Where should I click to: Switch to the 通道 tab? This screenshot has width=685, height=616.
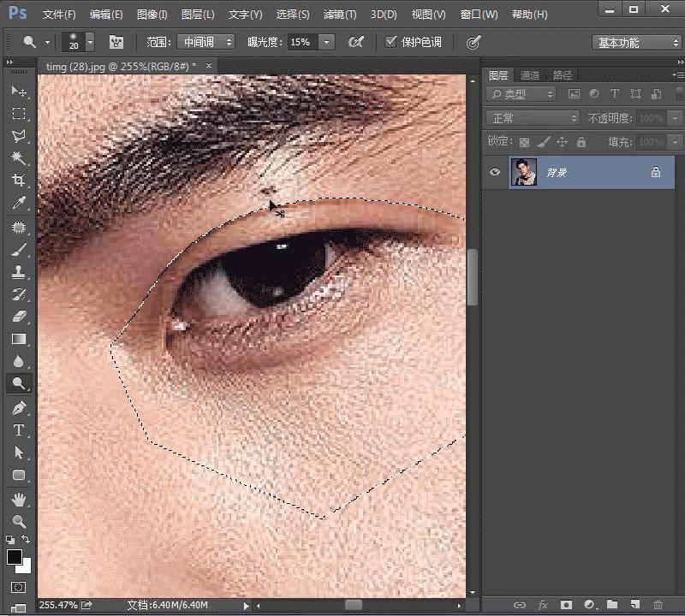point(530,75)
